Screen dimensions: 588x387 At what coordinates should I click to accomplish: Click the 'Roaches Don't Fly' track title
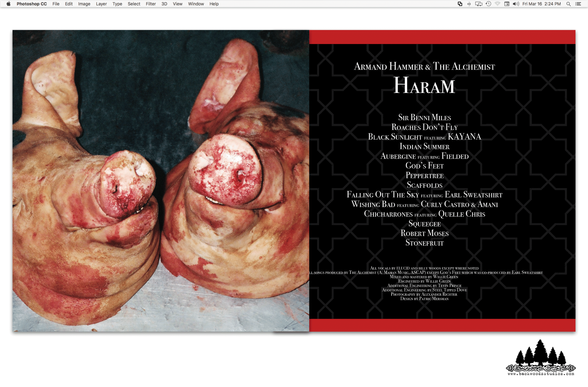click(424, 127)
